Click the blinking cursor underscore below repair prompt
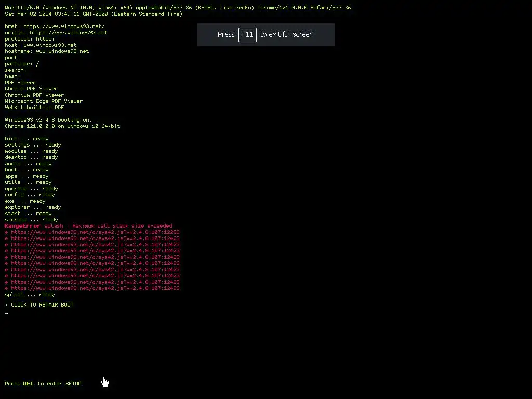This screenshot has height=399, width=532. (x=6, y=313)
